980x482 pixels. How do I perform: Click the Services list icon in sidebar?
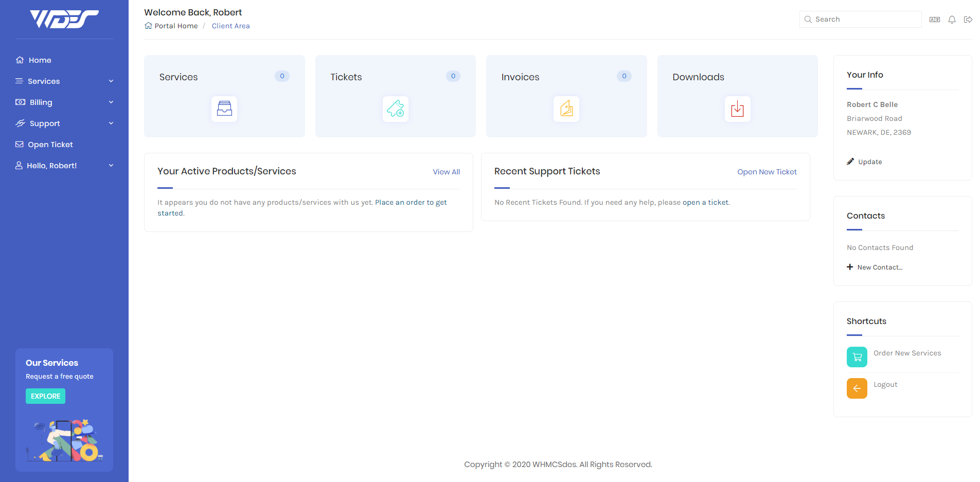(19, 81)
